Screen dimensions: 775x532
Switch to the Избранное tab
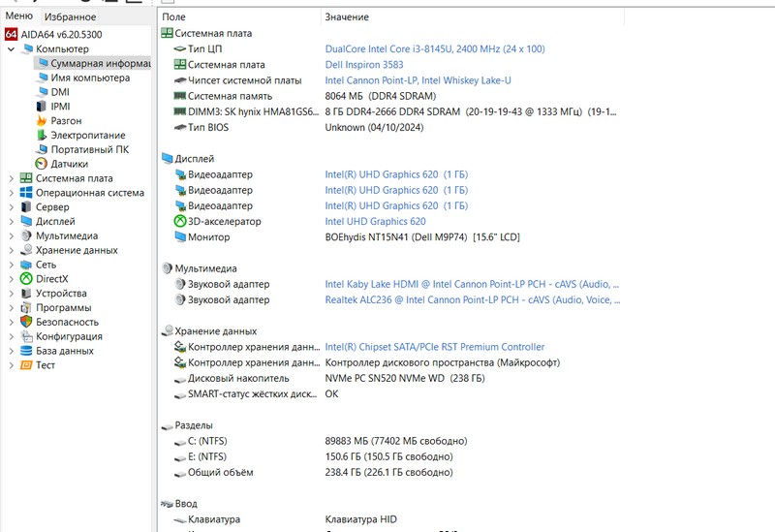point(71,16)
